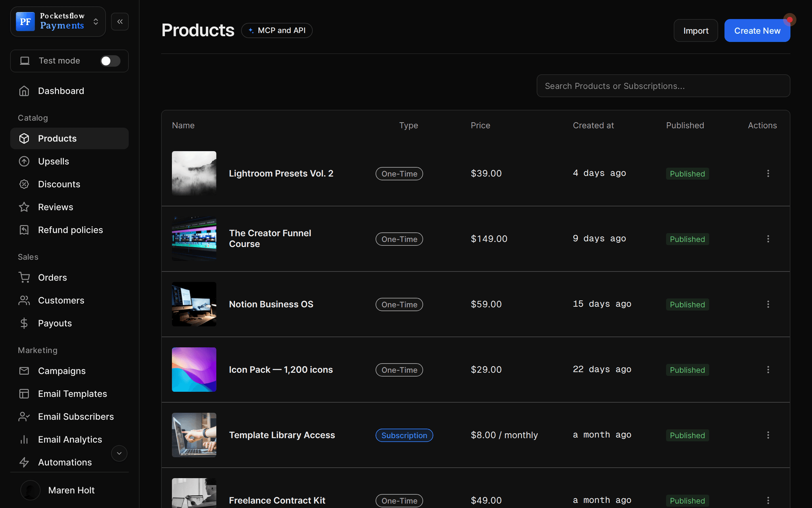Click the Create New button
The height and width of the screenshot is (508, 812).
click(x=757, y=31)
